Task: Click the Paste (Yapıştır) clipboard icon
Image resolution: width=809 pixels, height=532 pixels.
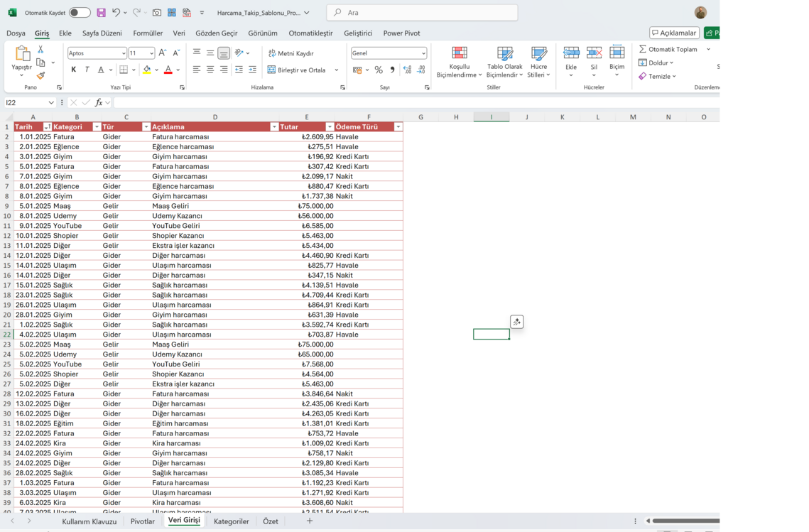Action: click(22, 54)
